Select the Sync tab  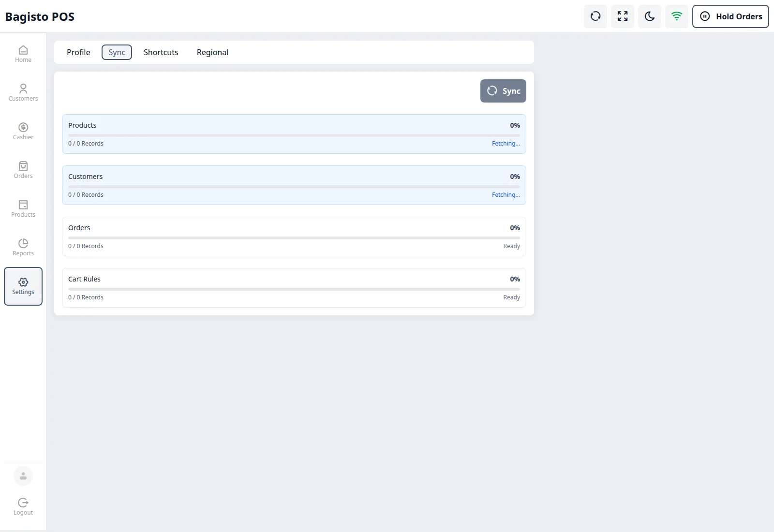pyautogui.click(x=117, y=52)
